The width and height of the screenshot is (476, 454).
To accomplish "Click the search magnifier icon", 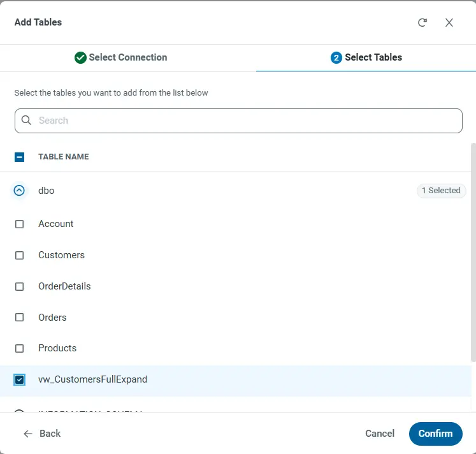I will (x=26, y=121).
